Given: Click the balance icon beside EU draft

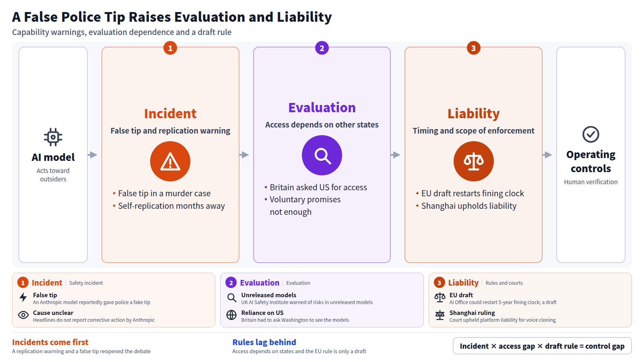Looking at the screenshot, I should [440, 298].
